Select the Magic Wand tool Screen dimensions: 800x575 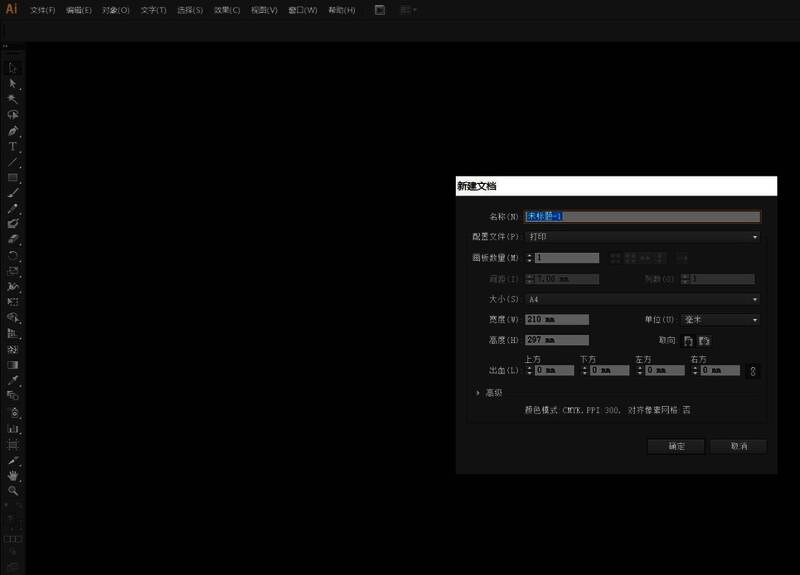pos(13,99)
